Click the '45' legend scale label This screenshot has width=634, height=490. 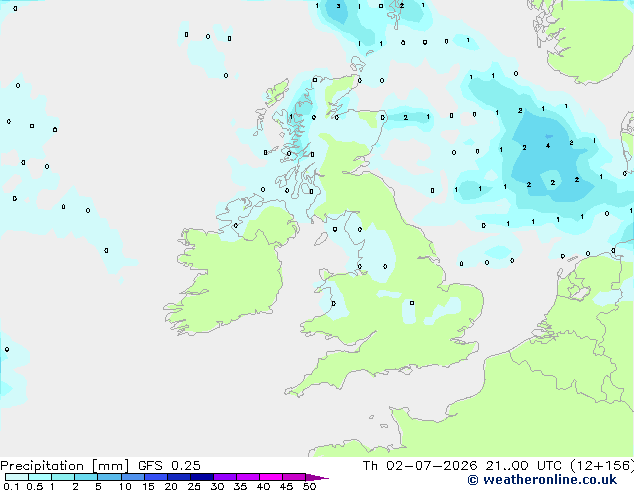click(286, 486)
